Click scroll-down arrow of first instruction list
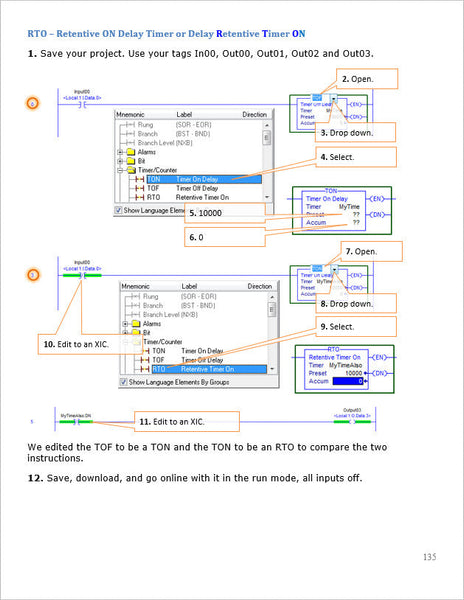The height and width of the screenshot is (600, 464). [267, 197]
